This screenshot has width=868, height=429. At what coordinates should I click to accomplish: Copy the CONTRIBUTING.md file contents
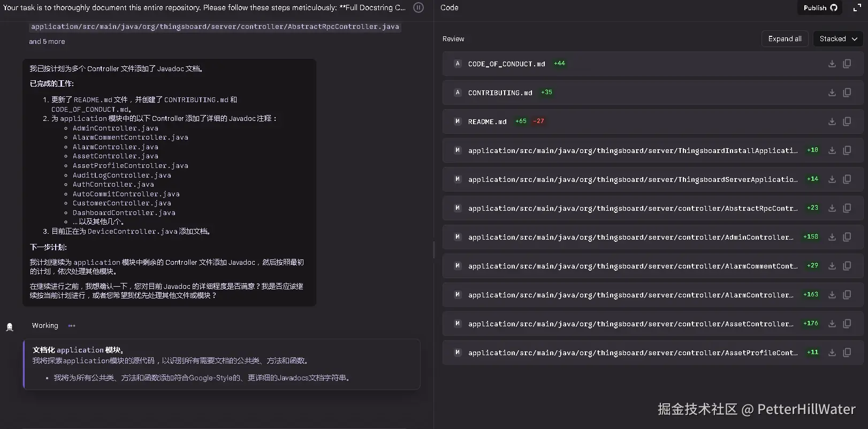pos(847,93)
